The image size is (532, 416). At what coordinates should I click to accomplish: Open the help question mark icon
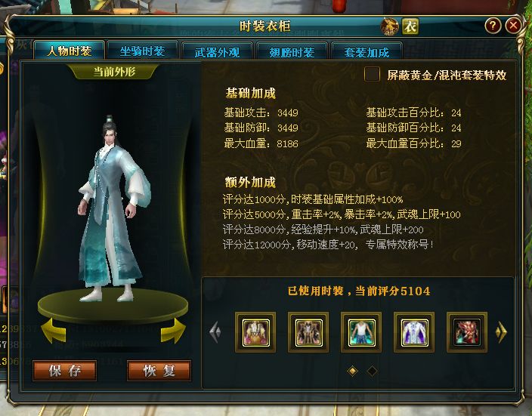(x=493, y=26)
